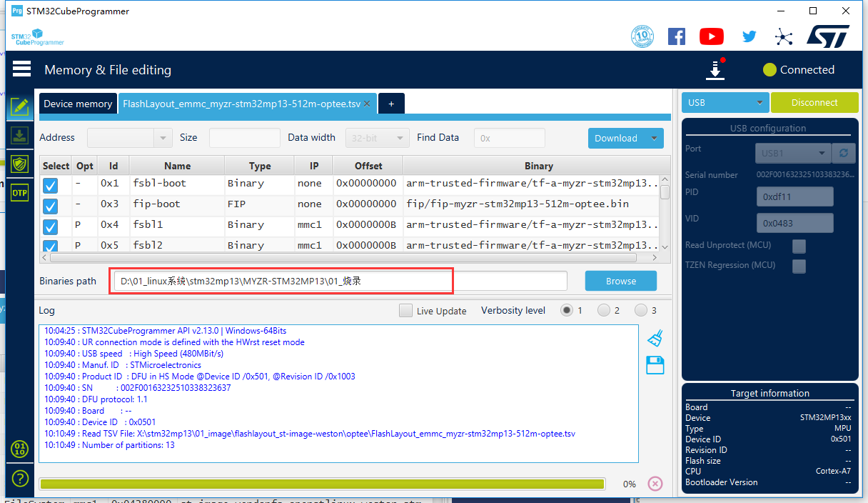Open the Twitter link icon

749,36
